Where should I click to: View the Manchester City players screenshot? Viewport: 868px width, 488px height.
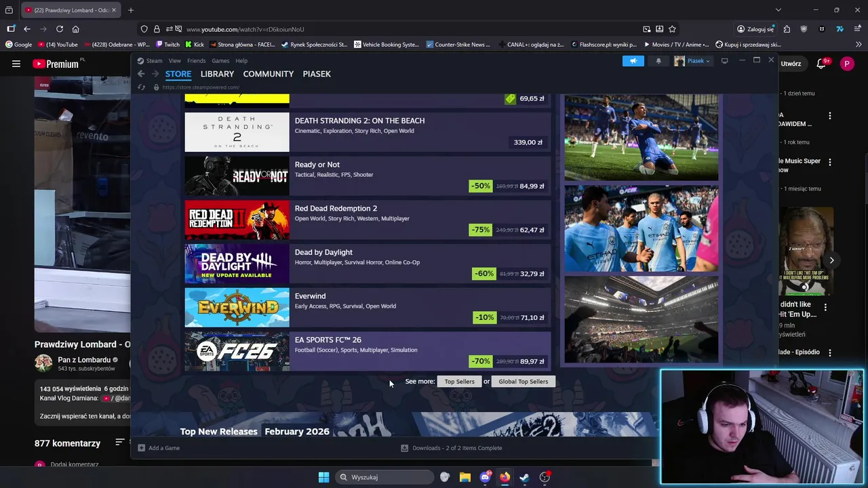tap(642, 228)
